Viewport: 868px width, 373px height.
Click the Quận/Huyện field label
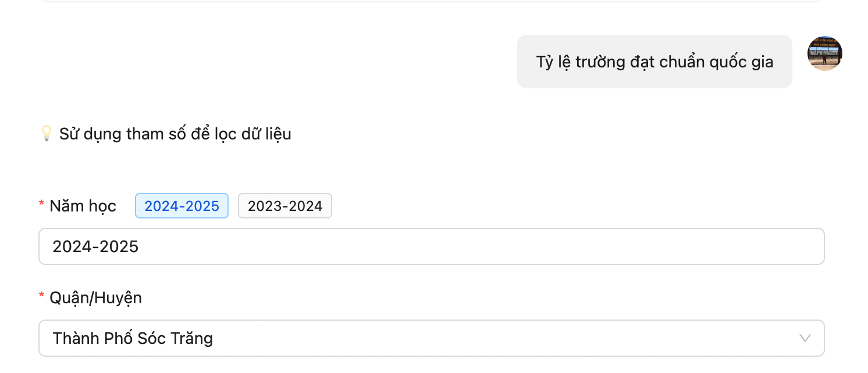[x=95, y=298]
